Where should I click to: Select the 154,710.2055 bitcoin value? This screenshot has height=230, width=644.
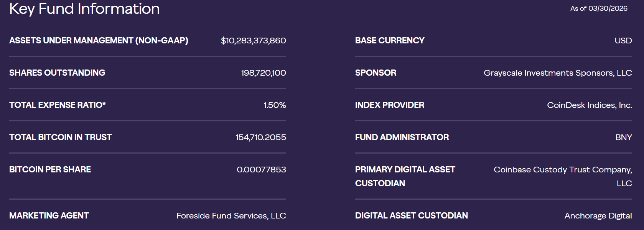260,137
